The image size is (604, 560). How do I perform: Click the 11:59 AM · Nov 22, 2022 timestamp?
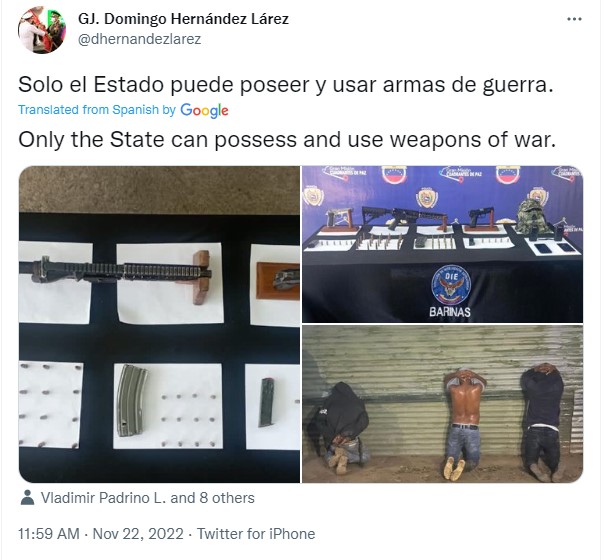point(101,534)
